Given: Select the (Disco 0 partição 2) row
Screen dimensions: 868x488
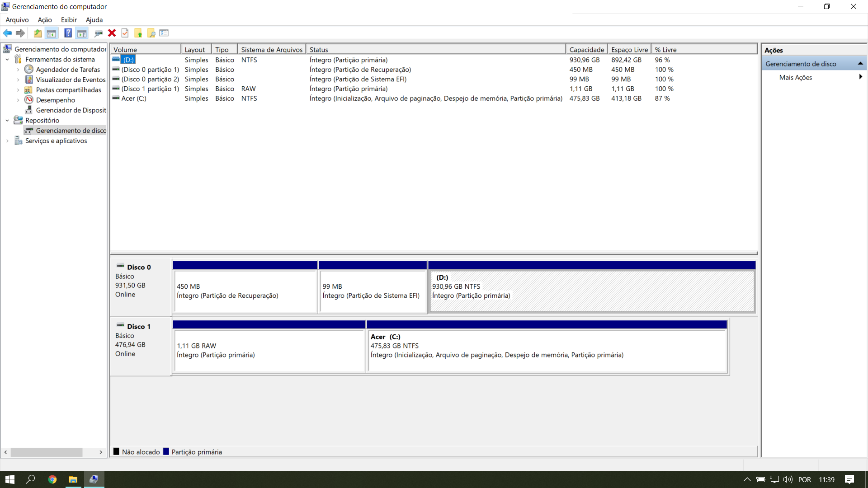Looking at the screenshot, I should click(x=433, y=79).
